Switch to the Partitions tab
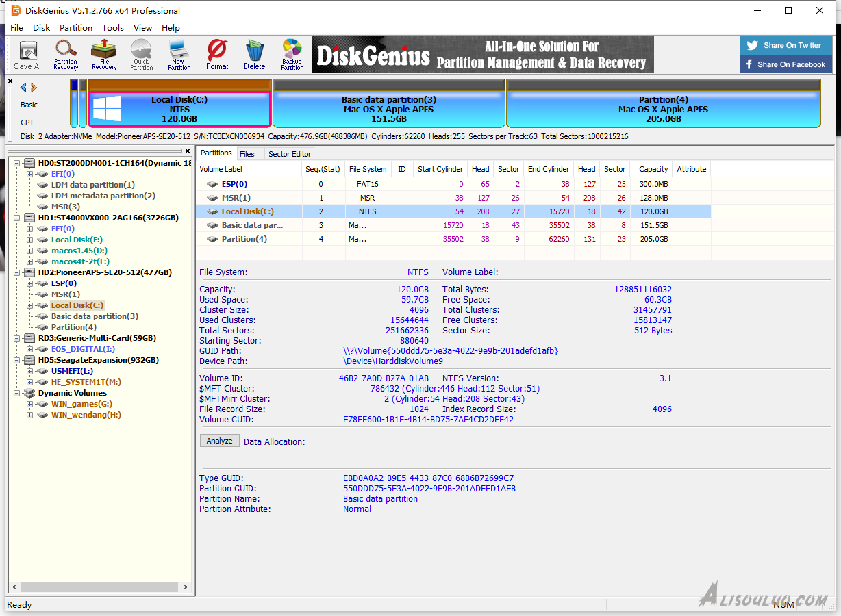This screenshot has height=616, width=841. click(x=216, y=153)
